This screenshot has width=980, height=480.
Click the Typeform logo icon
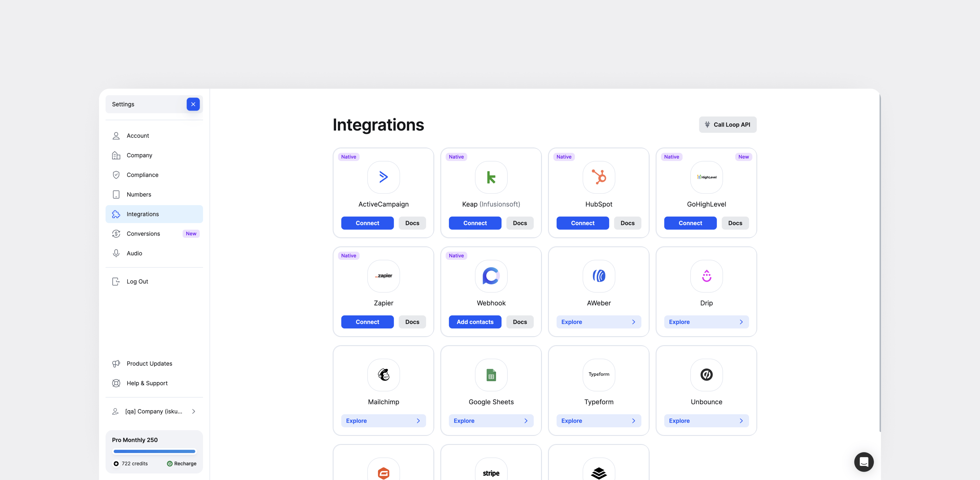click(x=599, y=375)
